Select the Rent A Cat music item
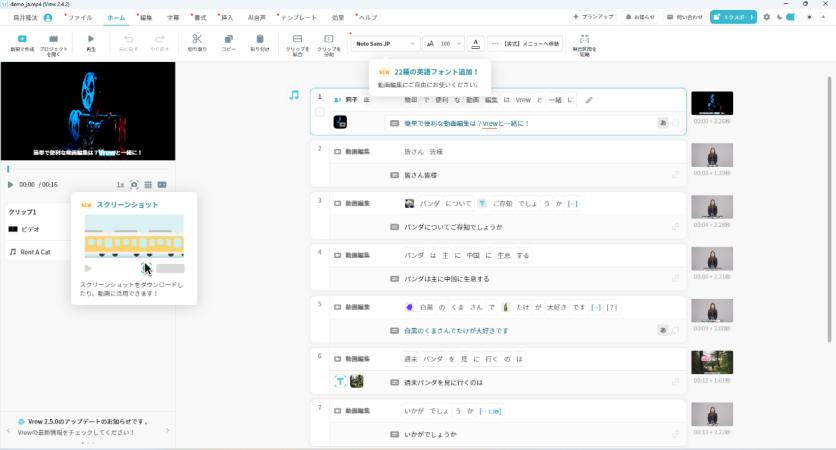 [x=30, y=252]
